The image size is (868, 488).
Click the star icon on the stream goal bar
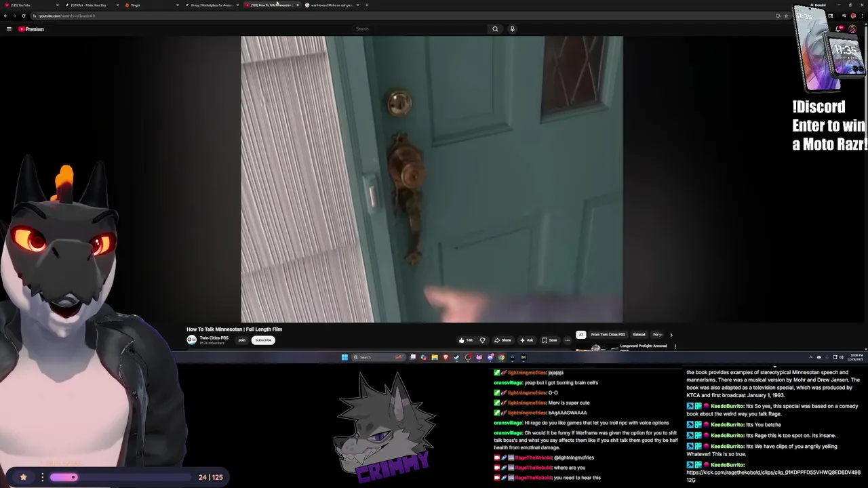(x=23, y=477)
